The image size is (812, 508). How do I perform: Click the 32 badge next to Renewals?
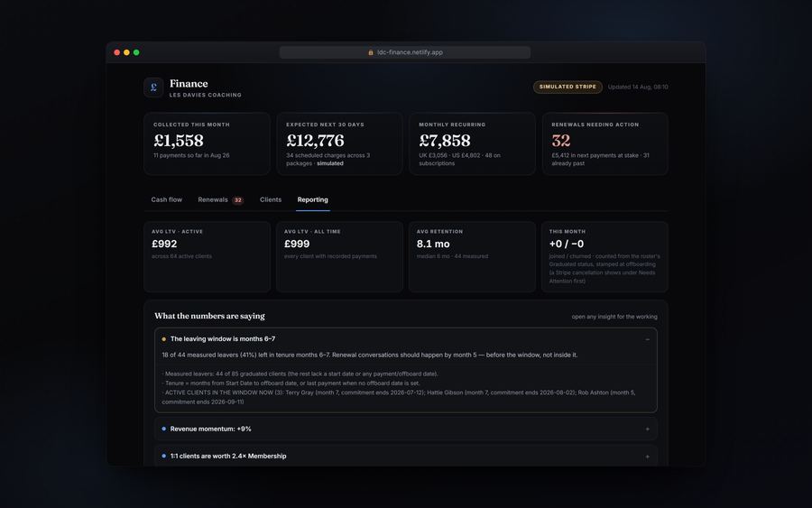click(x=237, y=200)
